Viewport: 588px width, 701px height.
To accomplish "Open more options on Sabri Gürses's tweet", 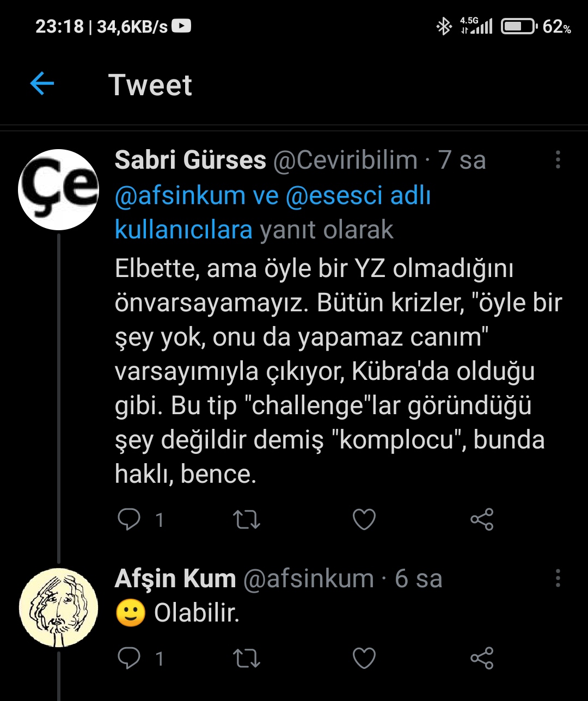I will [558, 159].
